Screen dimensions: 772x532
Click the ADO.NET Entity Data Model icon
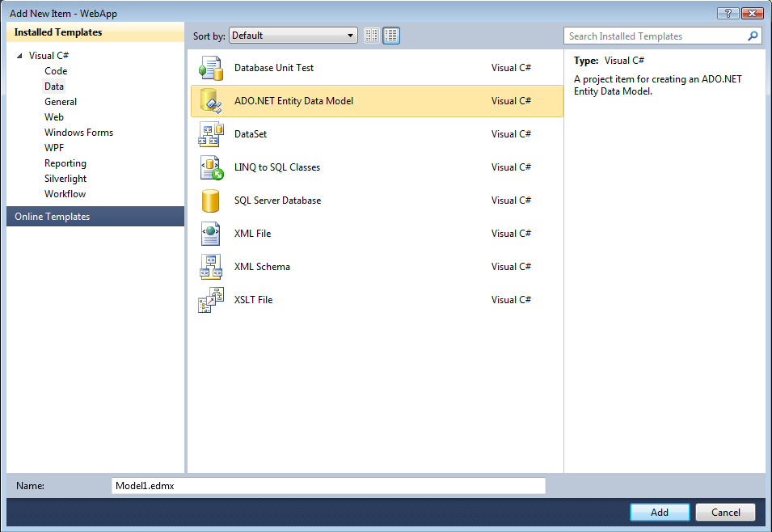pyautogui.click(x=211, y=101)
